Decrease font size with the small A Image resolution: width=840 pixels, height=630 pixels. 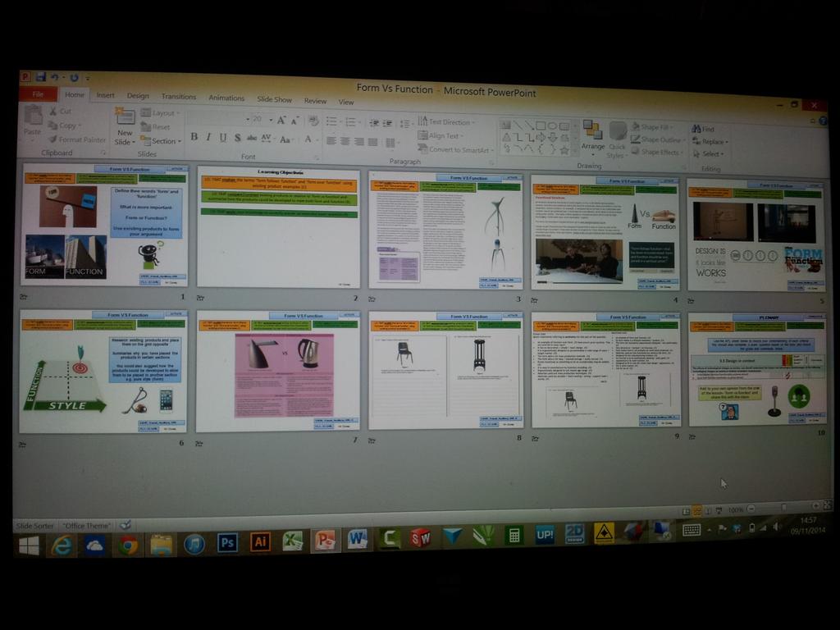[294, 121]
